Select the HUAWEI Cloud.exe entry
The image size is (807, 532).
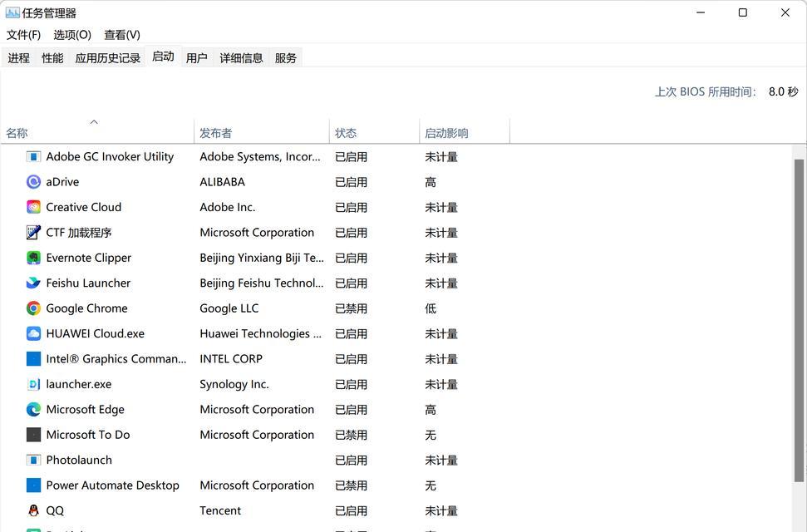96,333
